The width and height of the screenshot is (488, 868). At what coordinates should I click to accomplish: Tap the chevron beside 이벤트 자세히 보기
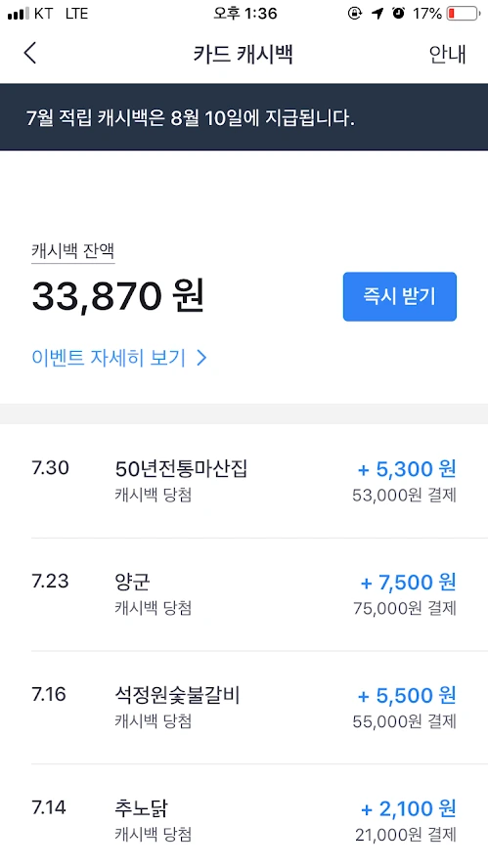pos(201,358)
